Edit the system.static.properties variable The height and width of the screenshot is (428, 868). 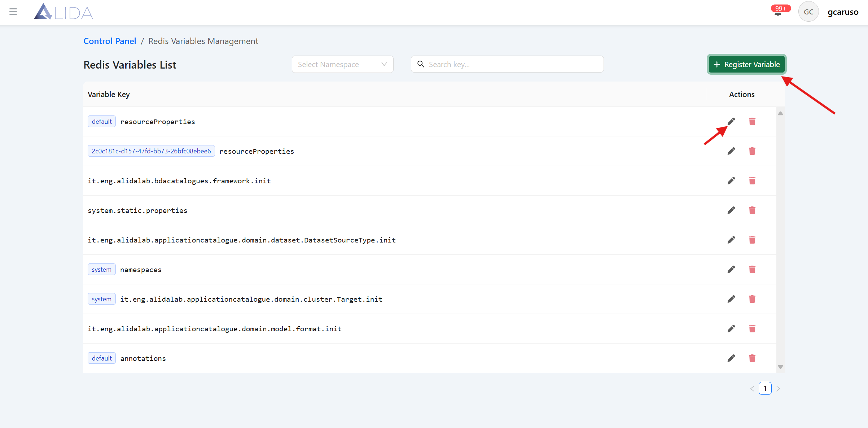coord(731,210)
